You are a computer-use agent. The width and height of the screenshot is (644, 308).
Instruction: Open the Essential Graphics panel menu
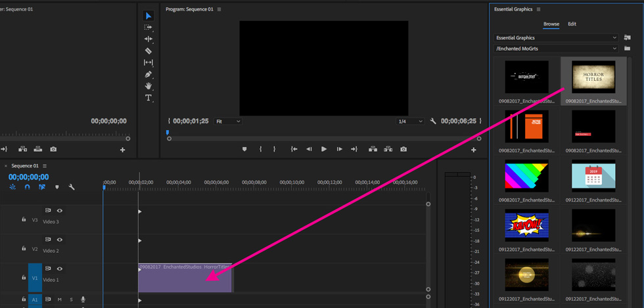click(x=538, y=9)
